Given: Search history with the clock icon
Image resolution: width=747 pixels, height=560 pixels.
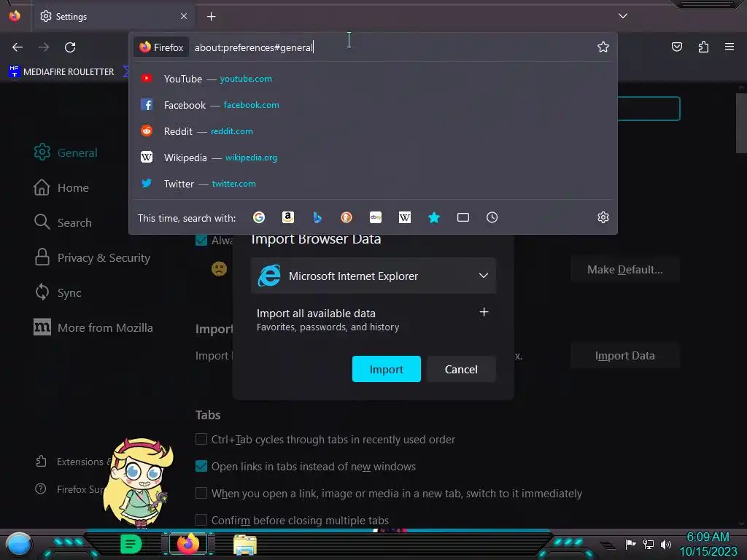Looking at the screenshot, I should (492, 217).
